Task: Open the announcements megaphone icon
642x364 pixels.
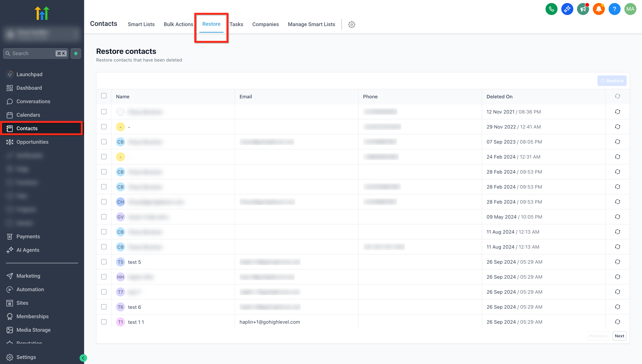Action: [x=583, y=9]
